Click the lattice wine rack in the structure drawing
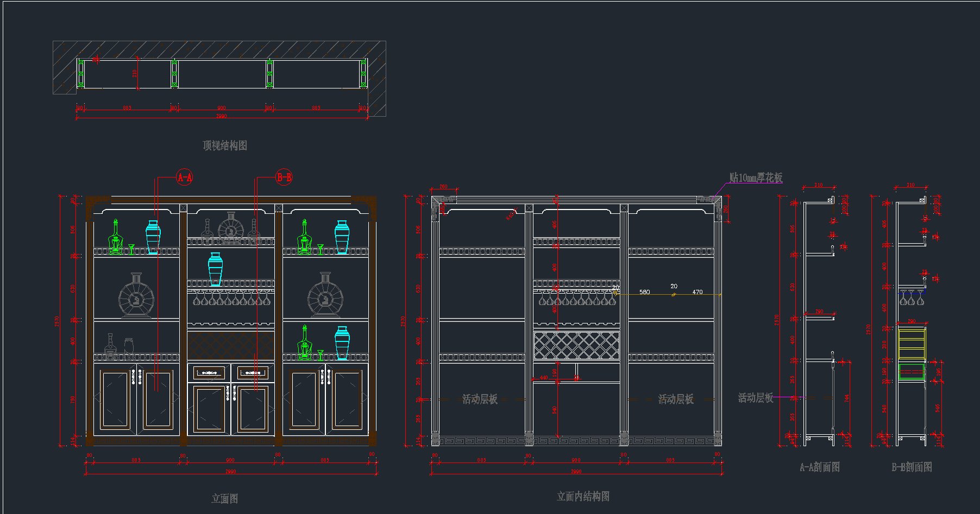This screenshot has height=514, width=980. (x=576, y=346)
